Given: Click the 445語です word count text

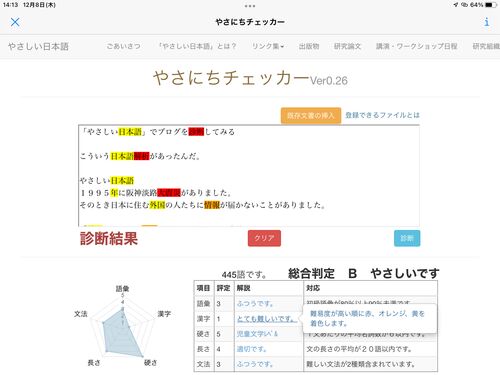Looking at the screenshot, I should tap(244, 275).
